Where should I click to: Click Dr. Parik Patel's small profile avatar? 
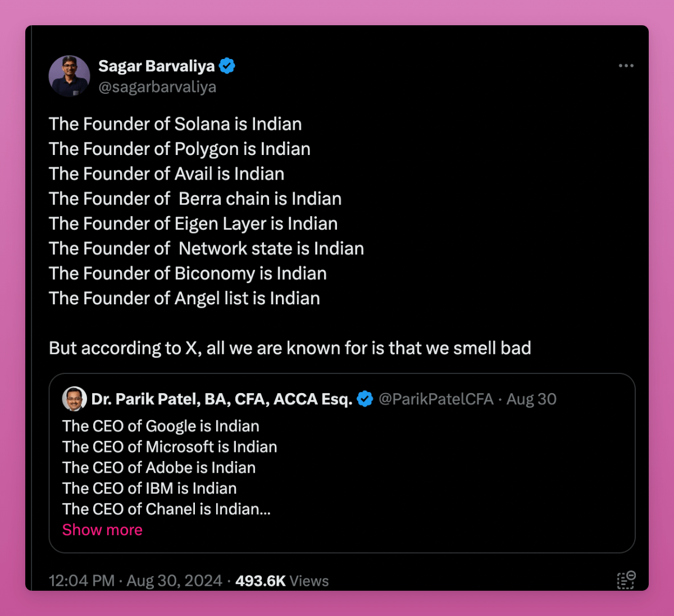[74, 399]
